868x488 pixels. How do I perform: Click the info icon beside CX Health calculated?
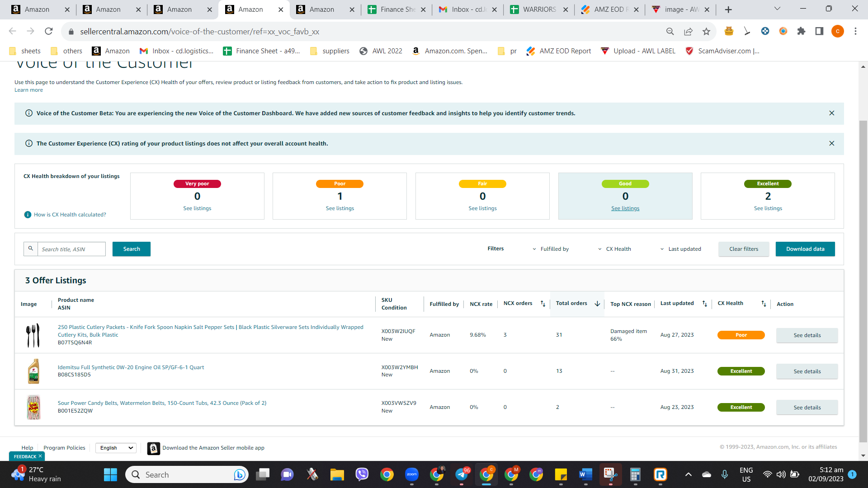[x=28, y=215]
